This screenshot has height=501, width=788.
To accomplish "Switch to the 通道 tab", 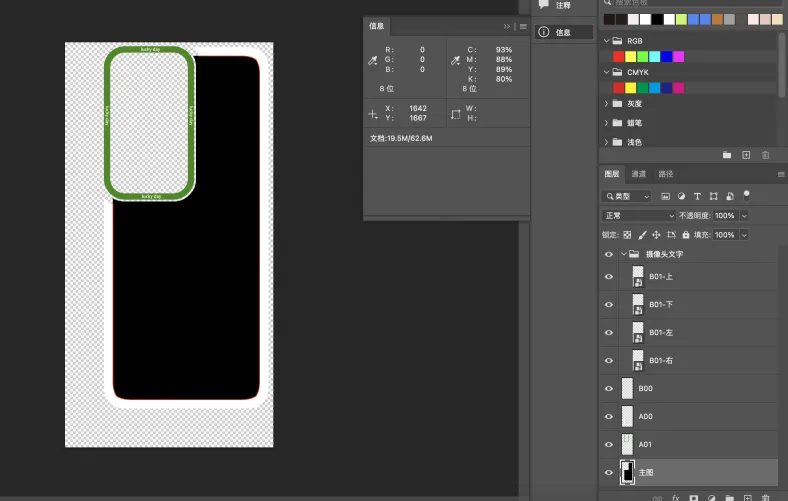I will tap(638, 174).
